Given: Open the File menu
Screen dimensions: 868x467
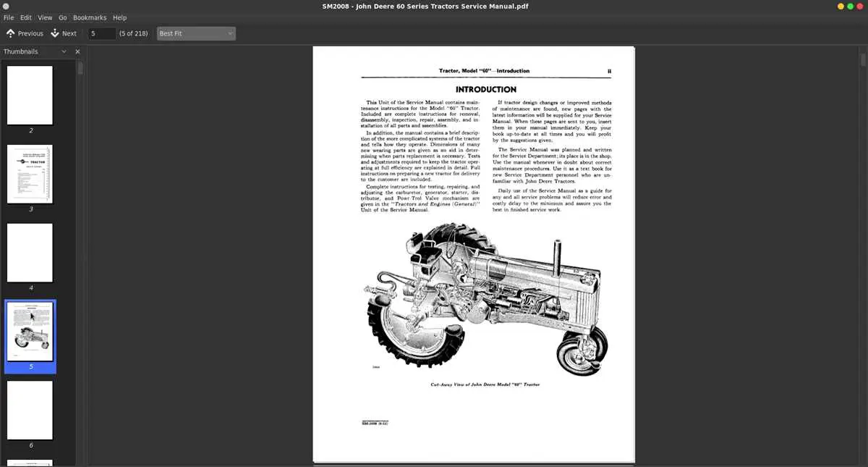Looking at the screenshot, I should [x=9, y=17].
